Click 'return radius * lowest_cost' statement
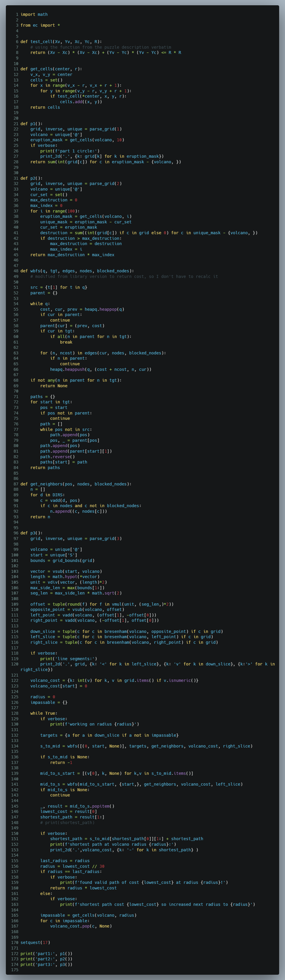 83,888
